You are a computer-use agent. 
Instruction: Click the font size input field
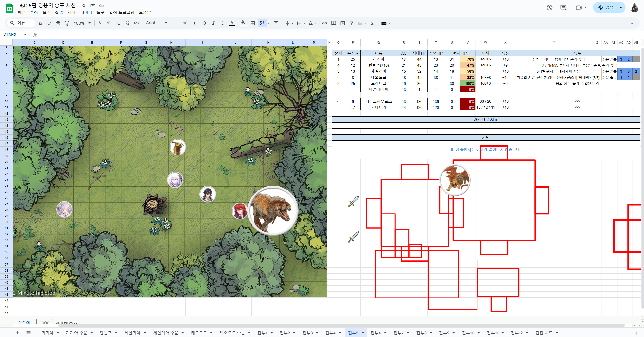point(185,23)
